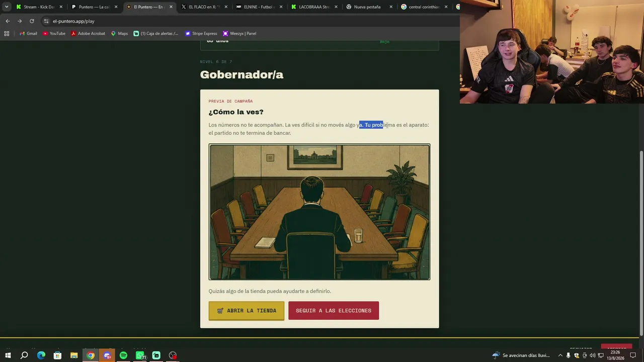
Task: Select the El Puntero — En active tab
Action: tap(149, 7)
